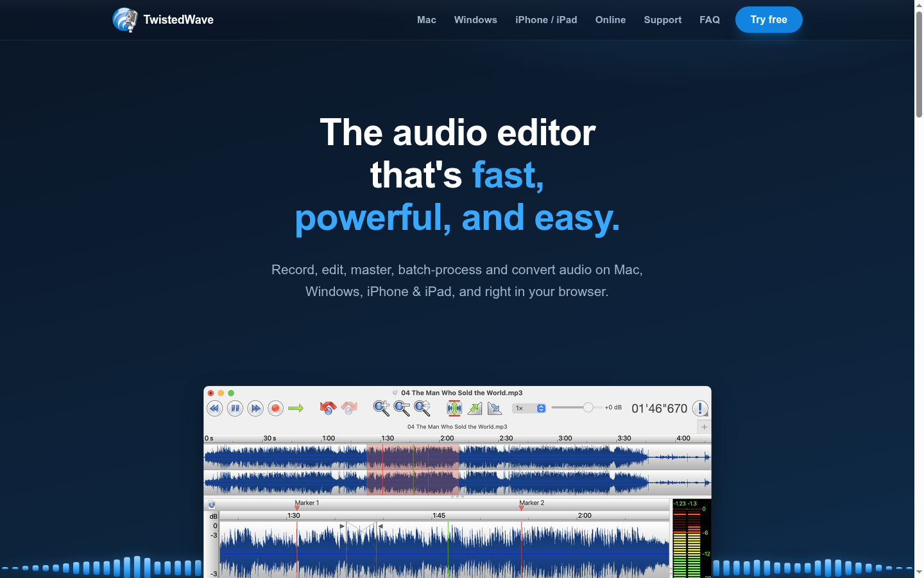
Task: Click the exclamation mark info button
Action: tap(700, 408)
